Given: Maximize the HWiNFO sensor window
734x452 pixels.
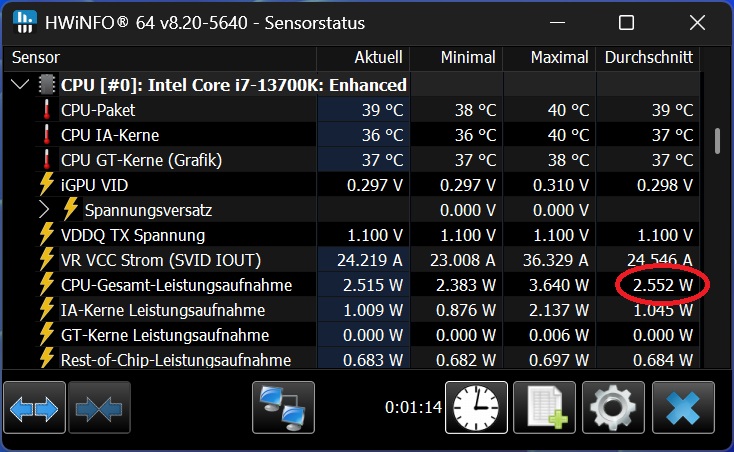Looking at the screenshot, I should 626,22.
